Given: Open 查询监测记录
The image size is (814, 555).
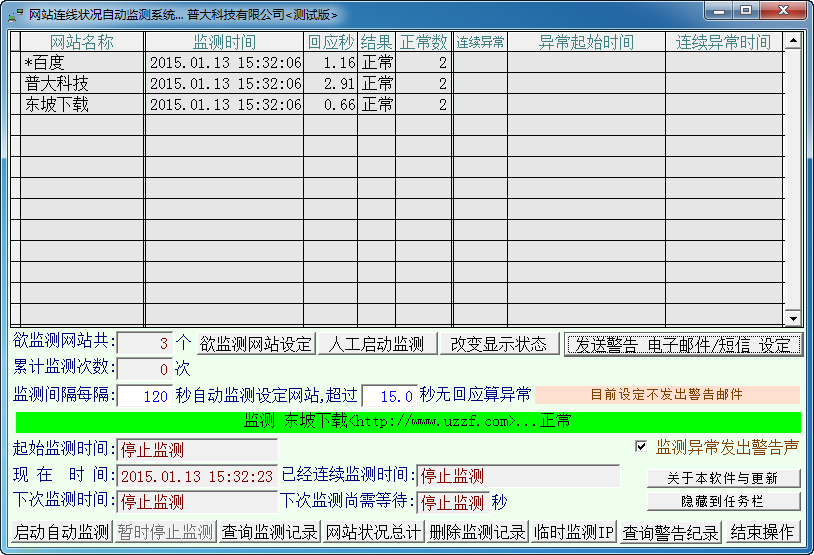Looking at the screenshot, I should [269, 532].
